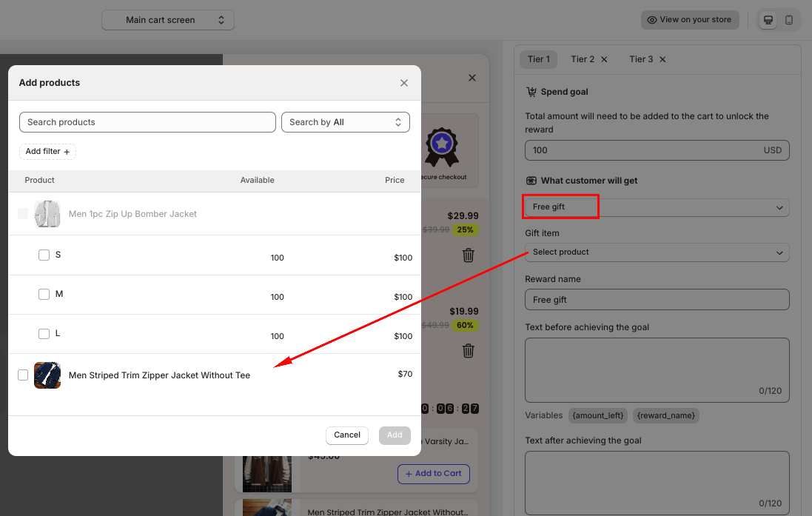The width and height of the screenshot is (812, 516).
Task: Select Men Striped Trim Zipper Jacket checkbox
Action: (x=23, y=375)
